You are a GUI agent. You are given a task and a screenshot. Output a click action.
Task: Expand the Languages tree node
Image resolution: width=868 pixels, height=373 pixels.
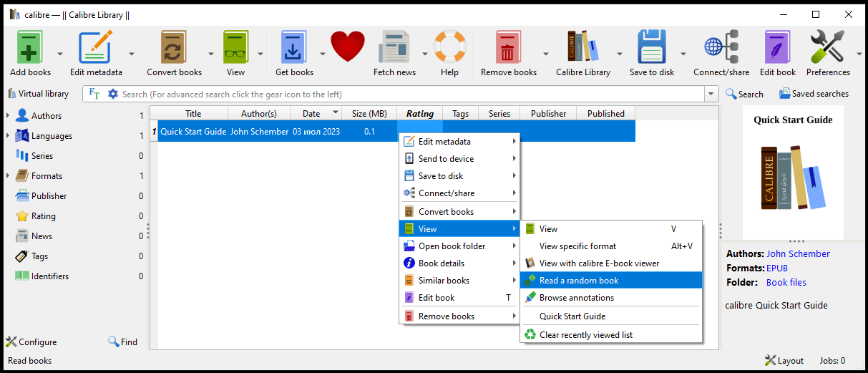tap(8, 135)
